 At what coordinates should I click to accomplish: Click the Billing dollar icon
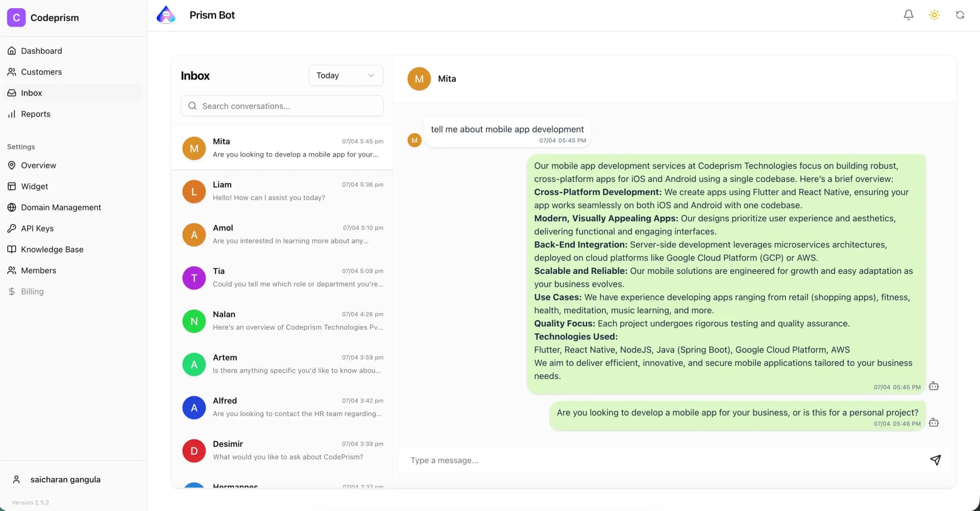tap(12, 291)
